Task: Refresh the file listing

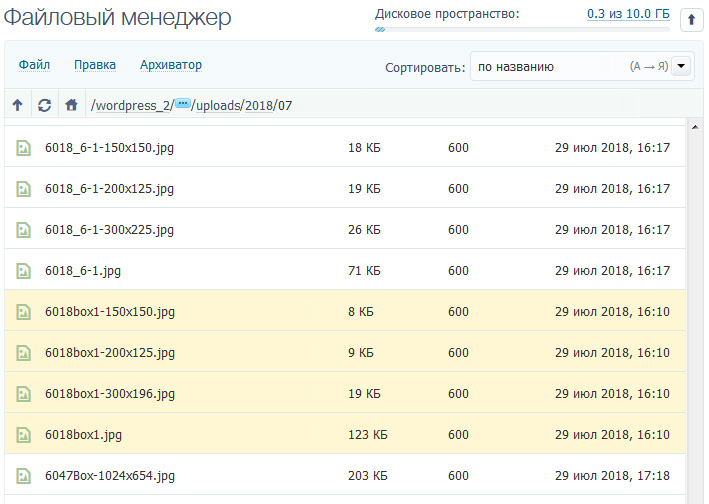Action: click(x=44, y=105)
